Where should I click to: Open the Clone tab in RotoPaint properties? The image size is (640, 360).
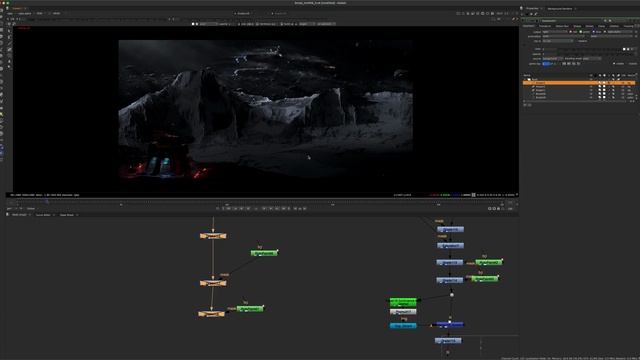click(x=601, y=26)
